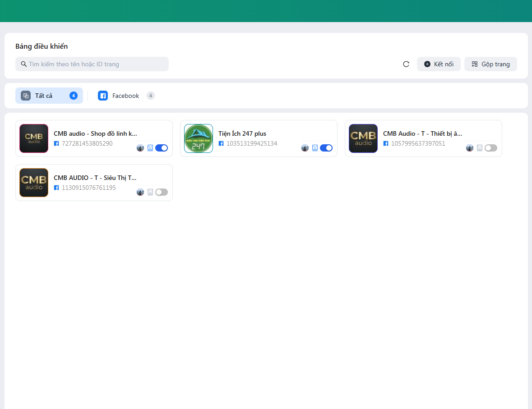The width and height of the screenshot is (532, 409).
Task: Click page ID 727281453805290
Action: point(87,143)
